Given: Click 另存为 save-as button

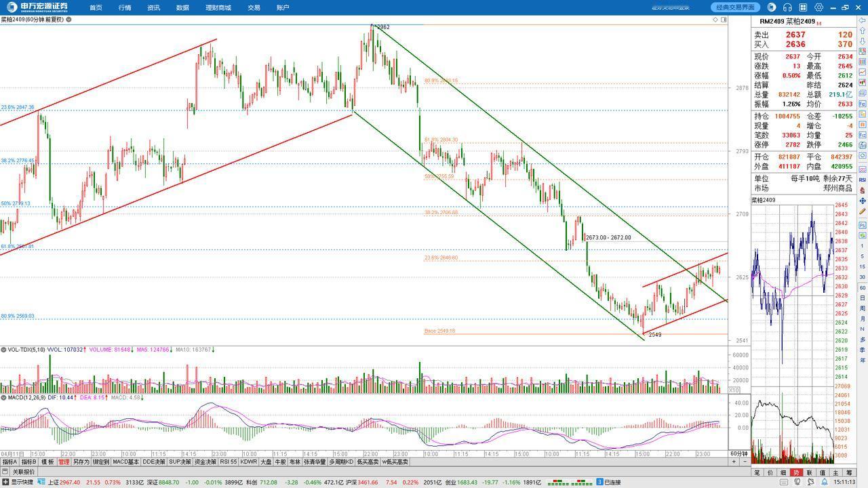Looking at the screenshot, I should (81, 462).
